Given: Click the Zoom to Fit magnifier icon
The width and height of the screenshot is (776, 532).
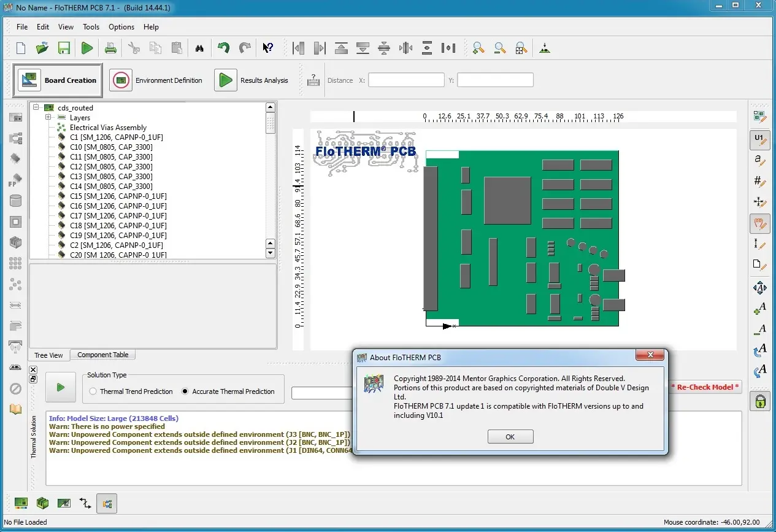Looking at the screenshot, I should 521,48.
